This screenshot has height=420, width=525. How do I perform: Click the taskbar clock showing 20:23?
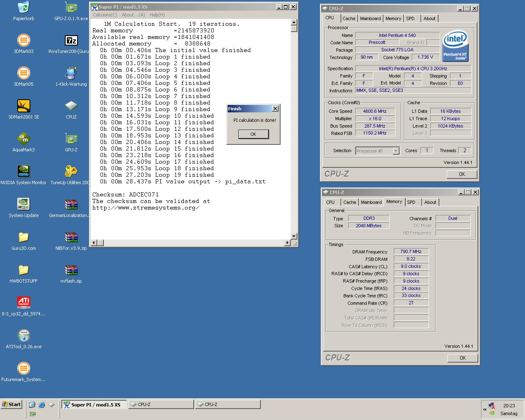tap(509, 406)
